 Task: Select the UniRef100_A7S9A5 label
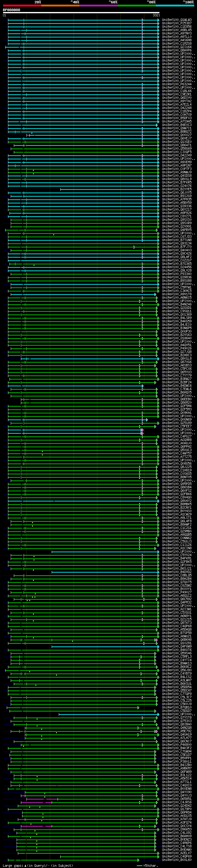click(177, 121)
